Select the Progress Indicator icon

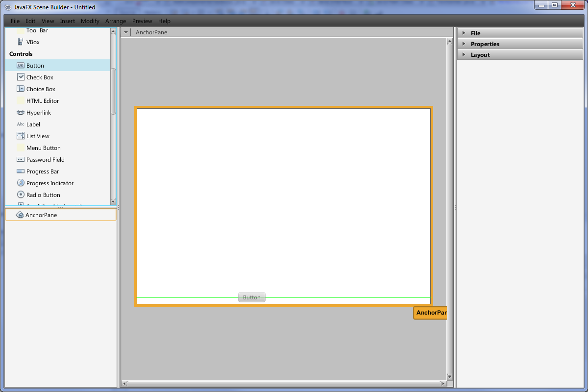tap(21, 183)
